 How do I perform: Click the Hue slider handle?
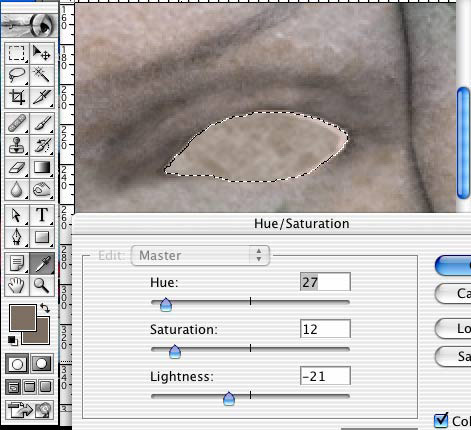pos(166,305)
